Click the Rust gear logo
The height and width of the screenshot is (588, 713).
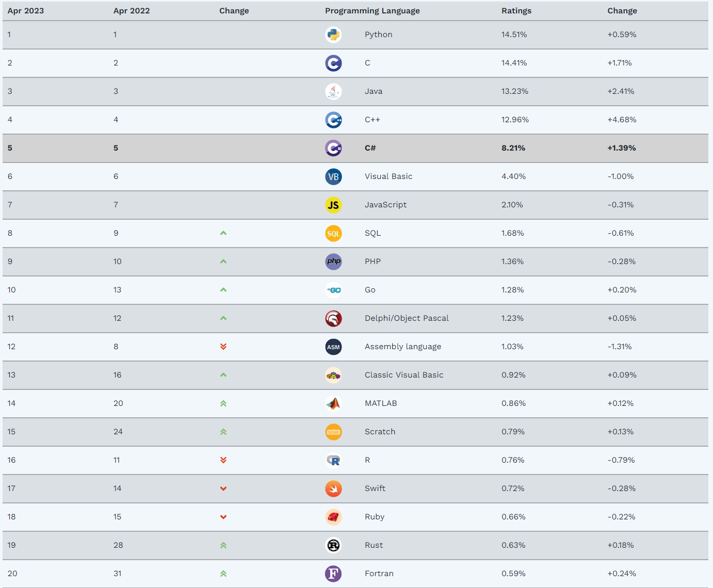[333, 545]
